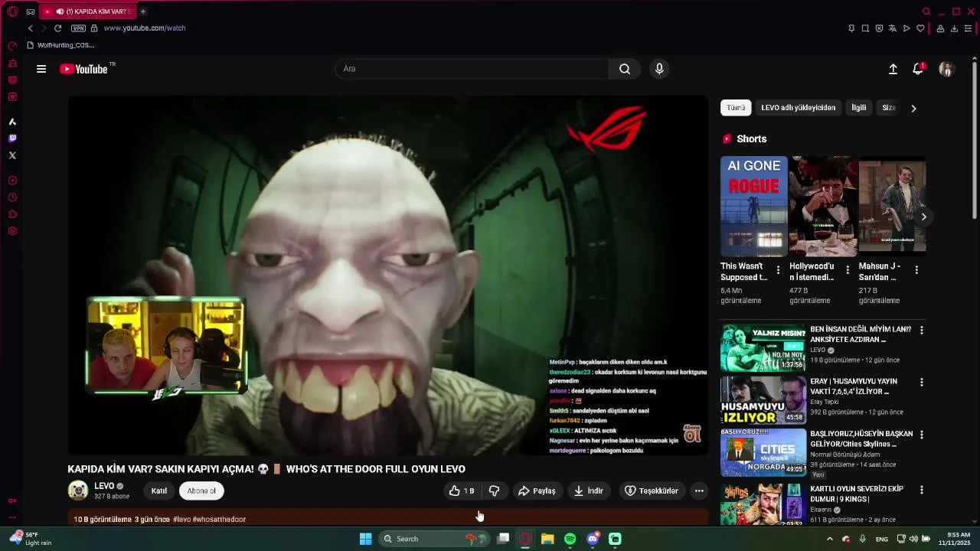Open the YALNIZ MISIN video thumbnail

(x=763, y=347)
